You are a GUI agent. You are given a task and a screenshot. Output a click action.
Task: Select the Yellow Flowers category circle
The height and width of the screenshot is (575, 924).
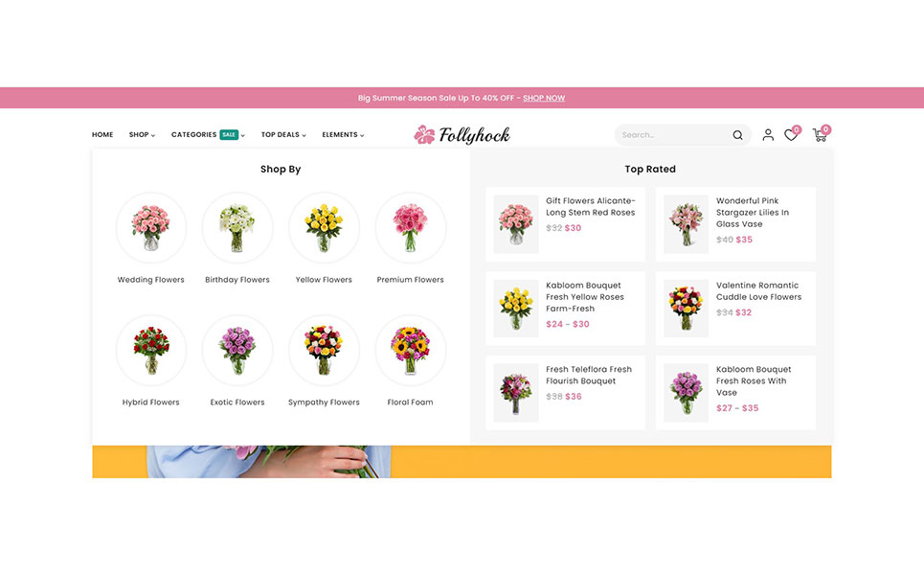click(x=324, y=228)
